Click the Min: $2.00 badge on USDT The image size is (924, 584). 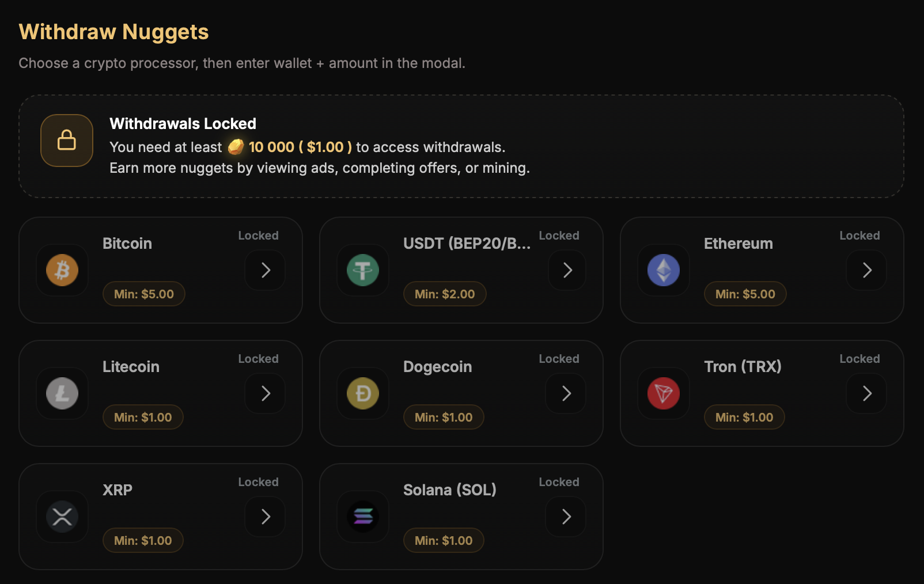[445, 294]
